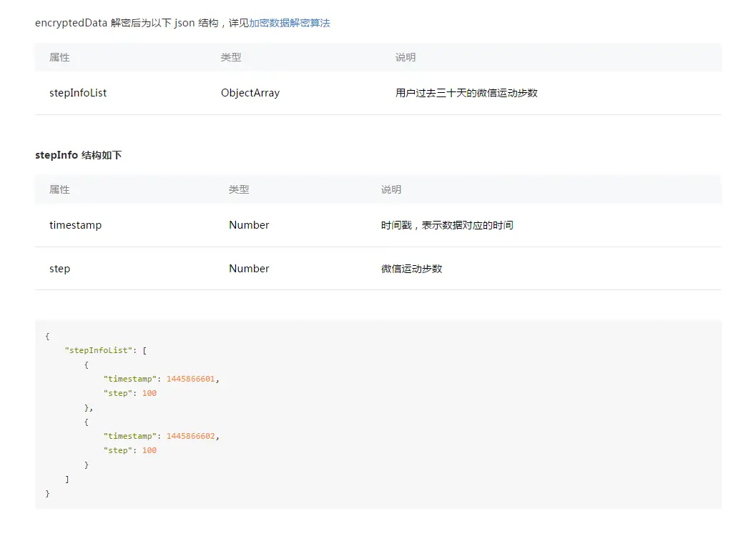The image size is (756, 536).
Task: Click the step value 100 below timestamp 1445866602
Action: tap(149, 450)
